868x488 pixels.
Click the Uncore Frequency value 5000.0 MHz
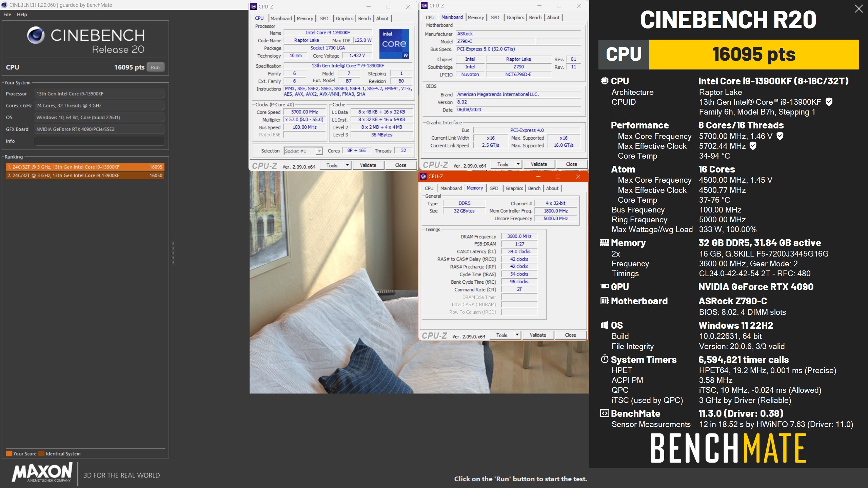click(555, 219)
